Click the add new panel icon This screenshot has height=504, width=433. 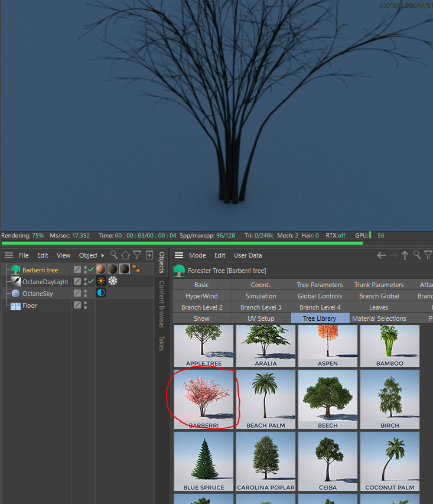pyautogui.click(x=149, y=255)
